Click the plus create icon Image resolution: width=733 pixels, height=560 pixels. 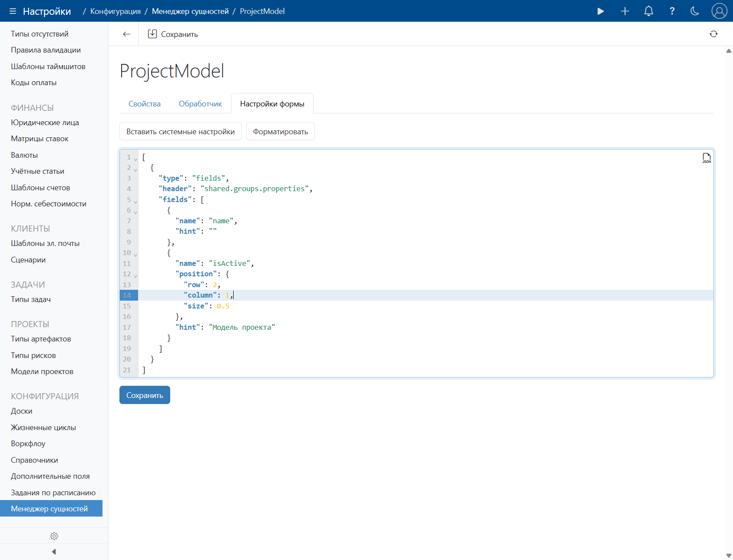click(x=625, y=11)
